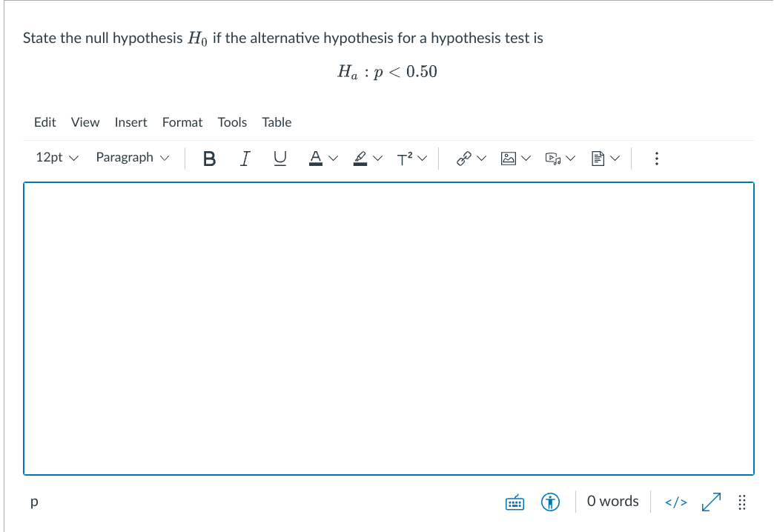Open the image upload icon
Screen dimensions: 774x532
pyautogui.click(x=509, y=158)
